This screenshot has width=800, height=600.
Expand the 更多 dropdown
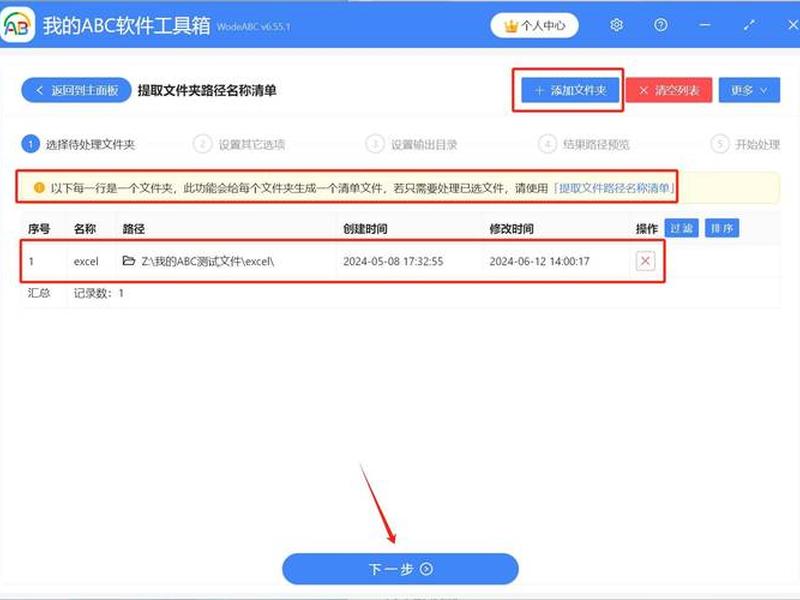(749, 90)
